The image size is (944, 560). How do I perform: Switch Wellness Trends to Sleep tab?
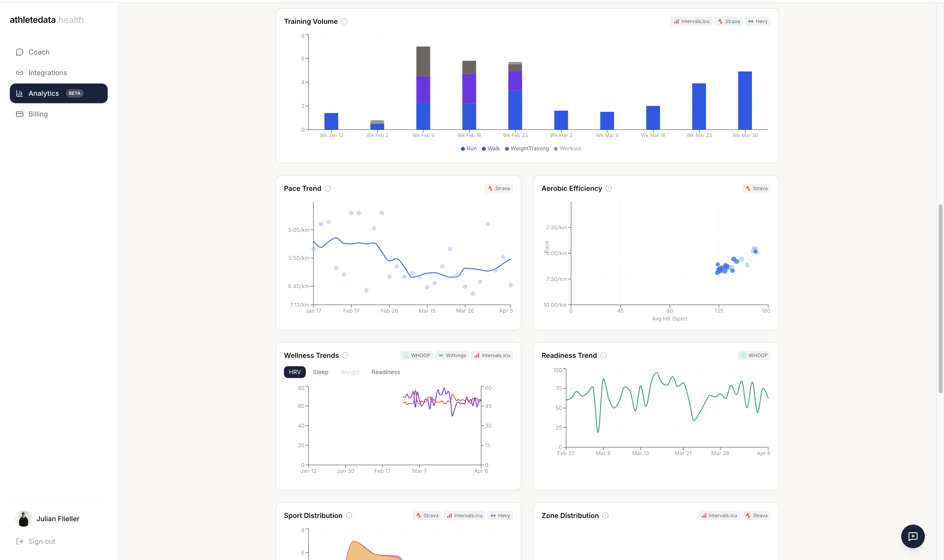(320, 372)
